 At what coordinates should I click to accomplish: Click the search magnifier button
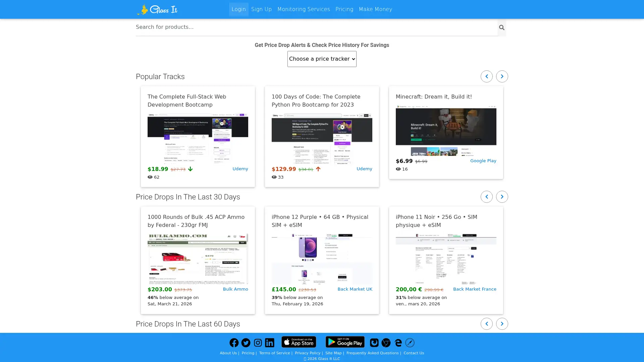[502, 27]
